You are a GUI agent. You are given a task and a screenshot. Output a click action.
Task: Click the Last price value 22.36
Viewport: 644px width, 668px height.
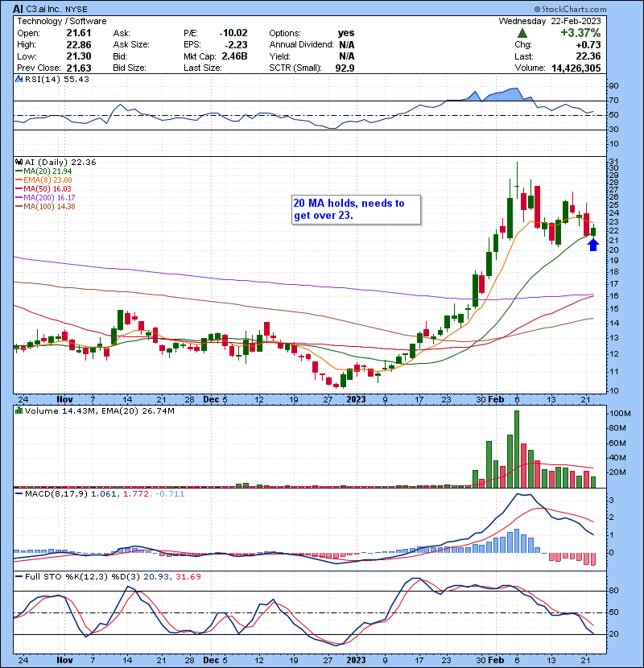coord(588,56)
